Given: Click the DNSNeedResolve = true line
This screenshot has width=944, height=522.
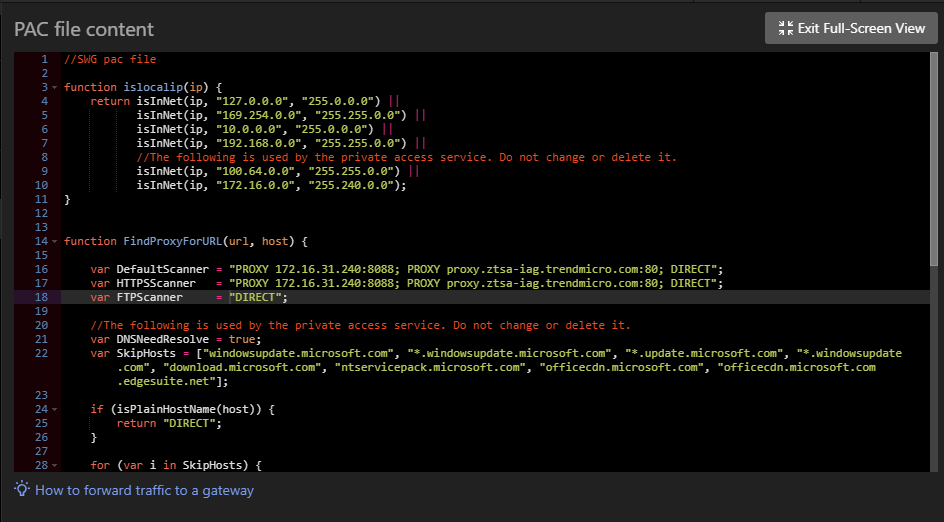Looking at the screenshot, I should point(175,340).
